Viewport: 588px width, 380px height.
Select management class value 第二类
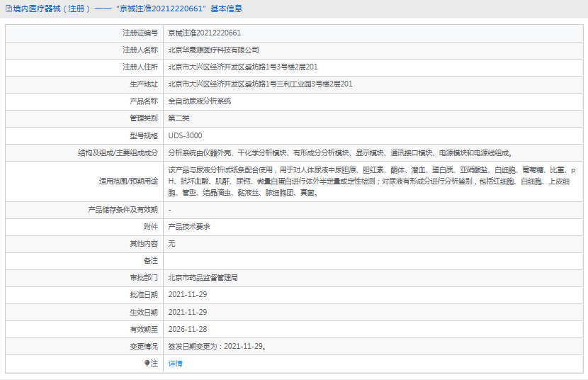(179, 118)
